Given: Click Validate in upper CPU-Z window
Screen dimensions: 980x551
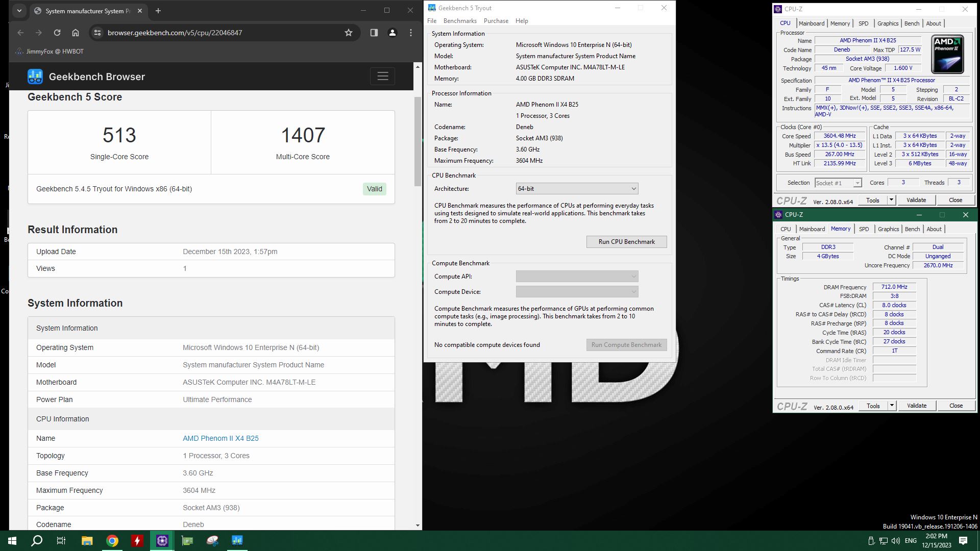Looking at the screenshot, I should point(916,200).
